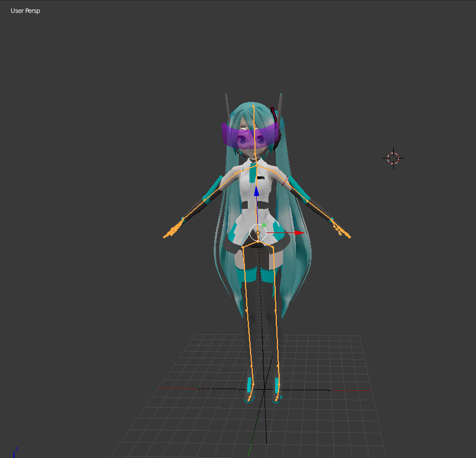This screenshot has height=458, width=476.
Task: Select the right foot bone of the armature
Action: 276,396
